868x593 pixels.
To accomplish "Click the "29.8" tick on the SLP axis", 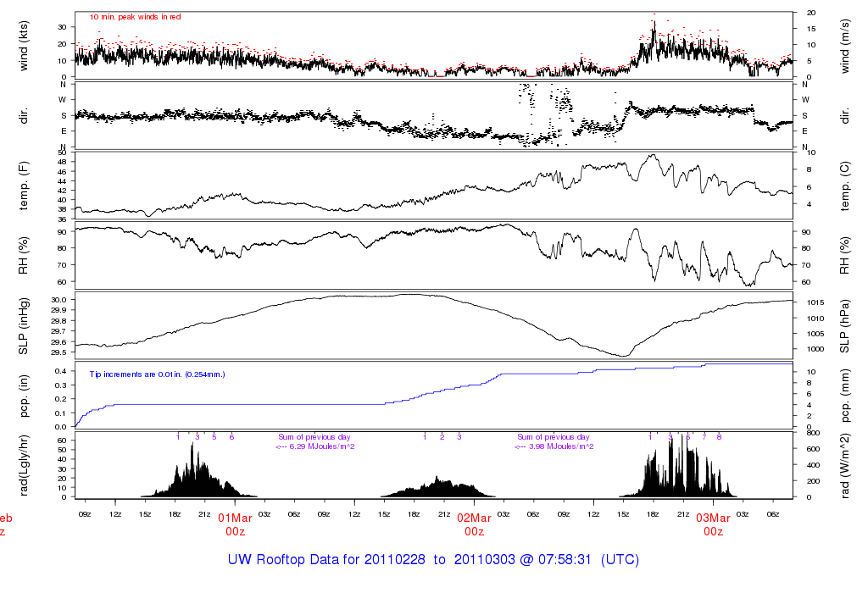I will pyautogui.click(x=58, y=321).
